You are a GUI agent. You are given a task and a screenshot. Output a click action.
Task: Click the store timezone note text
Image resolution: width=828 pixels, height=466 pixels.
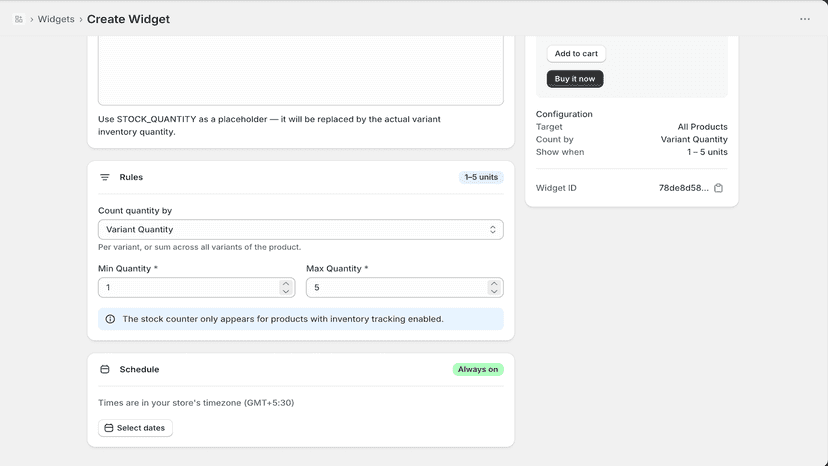196,403
